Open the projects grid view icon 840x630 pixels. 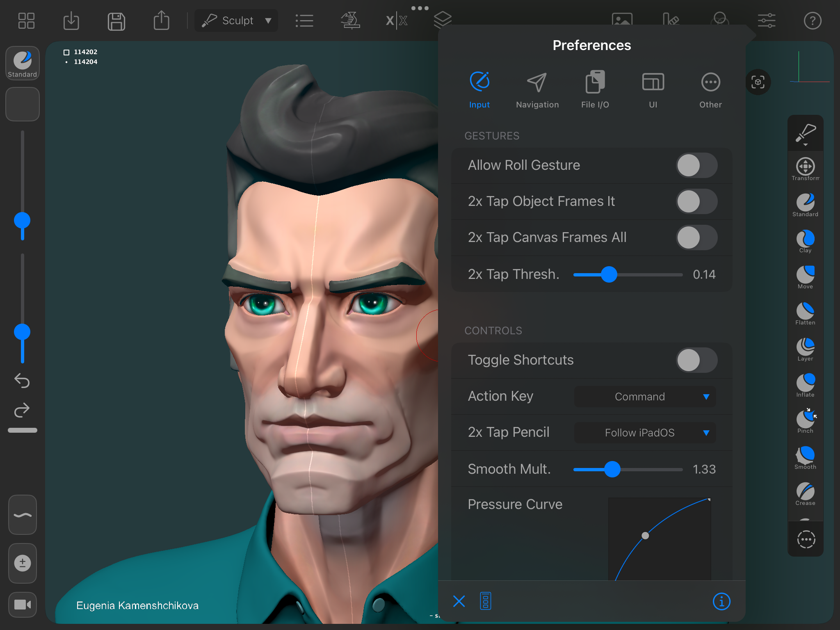pyautogui.click(x=26, y=21)
